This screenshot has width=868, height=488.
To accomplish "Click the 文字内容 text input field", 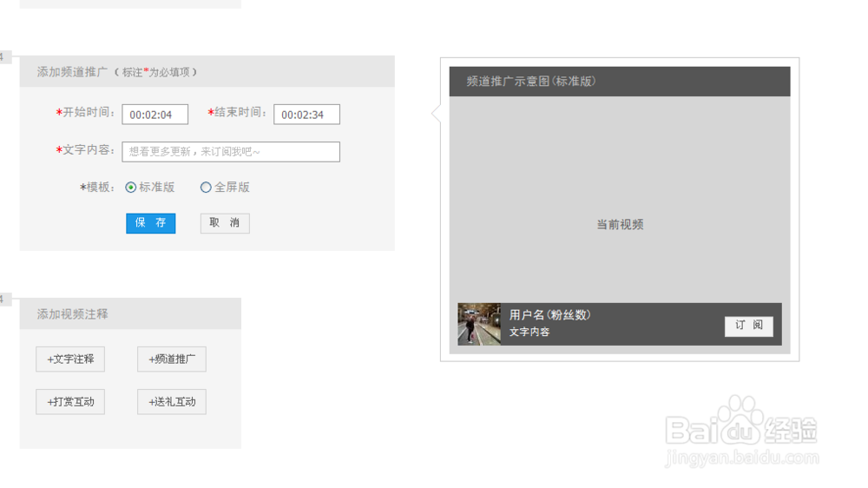I will tap(231, 152).
